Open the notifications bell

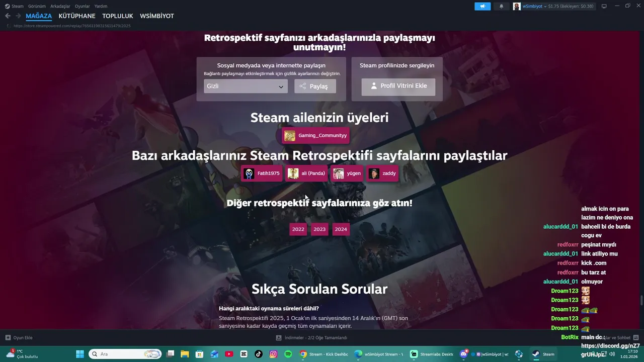pyautogui.click(x=501, y=6)
